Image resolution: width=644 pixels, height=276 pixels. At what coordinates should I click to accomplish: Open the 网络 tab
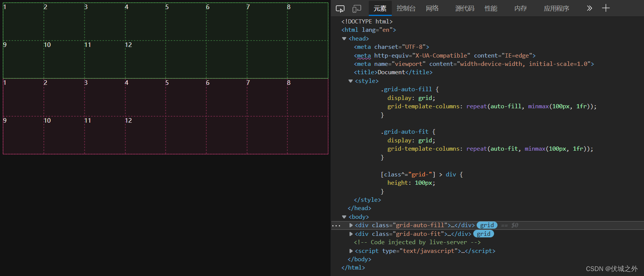coord(432,8)
